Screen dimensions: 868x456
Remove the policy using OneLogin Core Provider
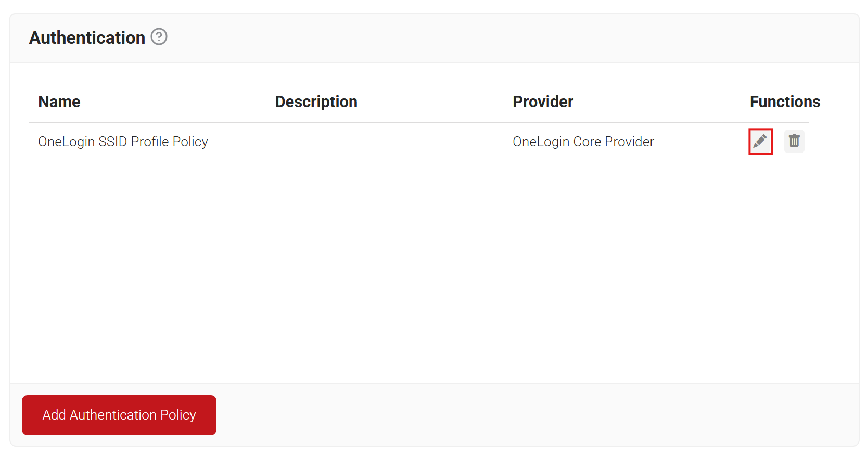tap(794, 141)
